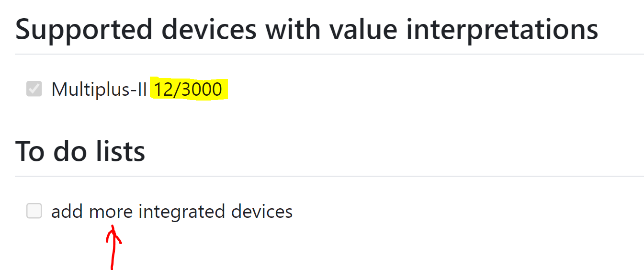This screenshot has width=644, height=270.
Task: Click the yellow highlighted 12/3000 text
Action: point(189,89)
